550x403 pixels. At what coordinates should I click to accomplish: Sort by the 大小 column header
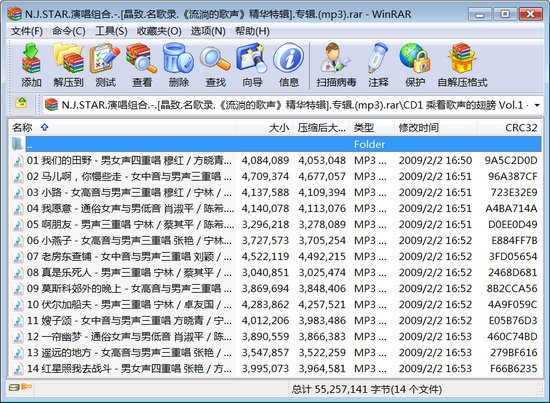point(264,128)
